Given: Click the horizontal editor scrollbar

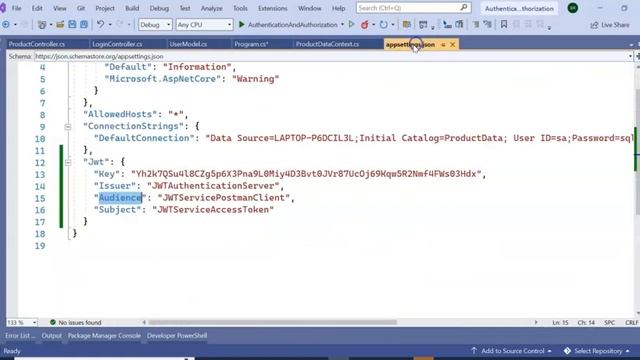Looking at the screenshot, I should point(272,322).
